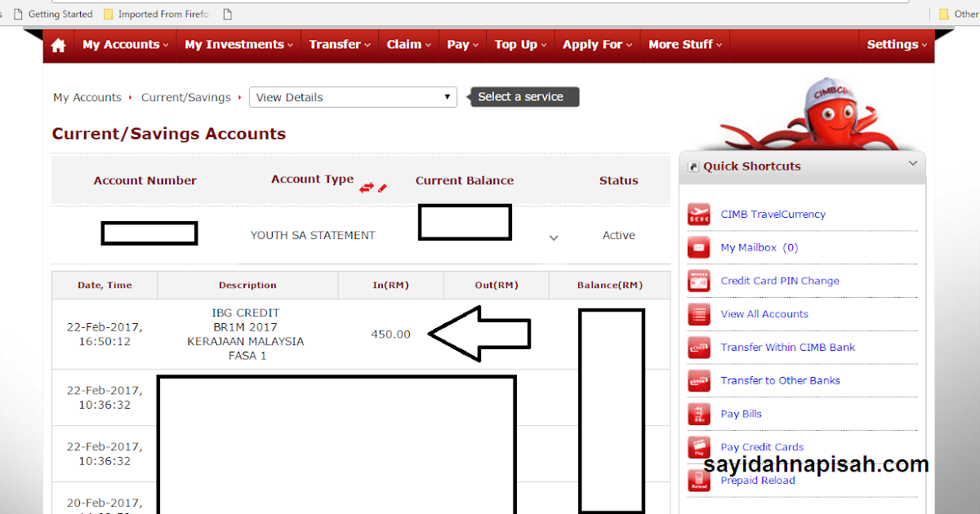Viewport: 980px width, 514px height.
Task: Open the Top Up menu
Action: click(x=521, y=45)
